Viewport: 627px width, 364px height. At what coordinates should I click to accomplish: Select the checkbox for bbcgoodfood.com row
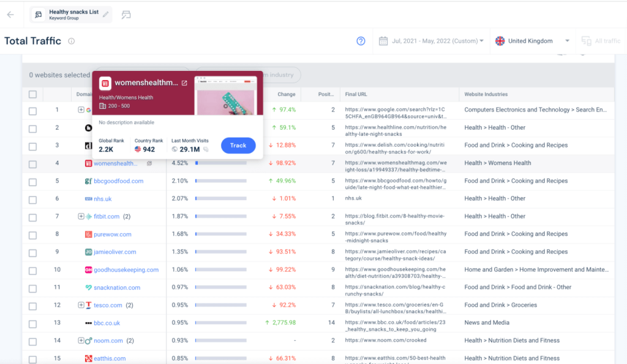coord(32,180)
